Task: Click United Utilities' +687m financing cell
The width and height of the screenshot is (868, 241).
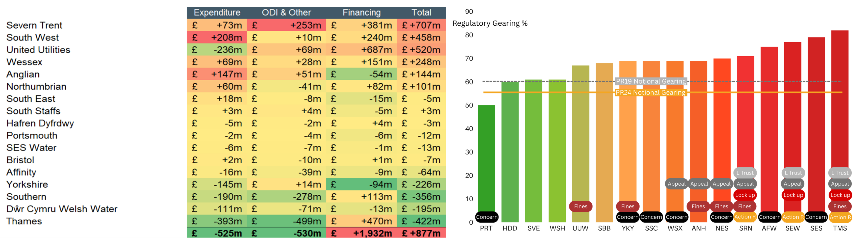Action: 361,50
